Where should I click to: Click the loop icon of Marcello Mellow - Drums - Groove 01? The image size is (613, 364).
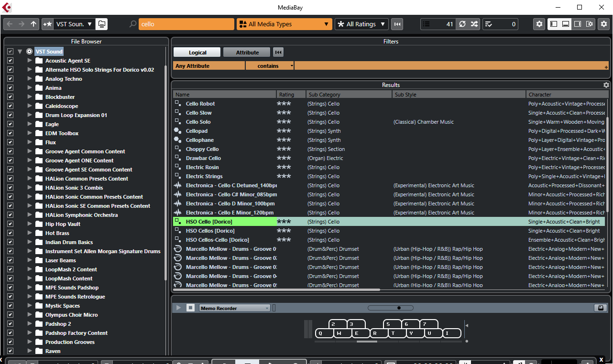click(177, 249)
